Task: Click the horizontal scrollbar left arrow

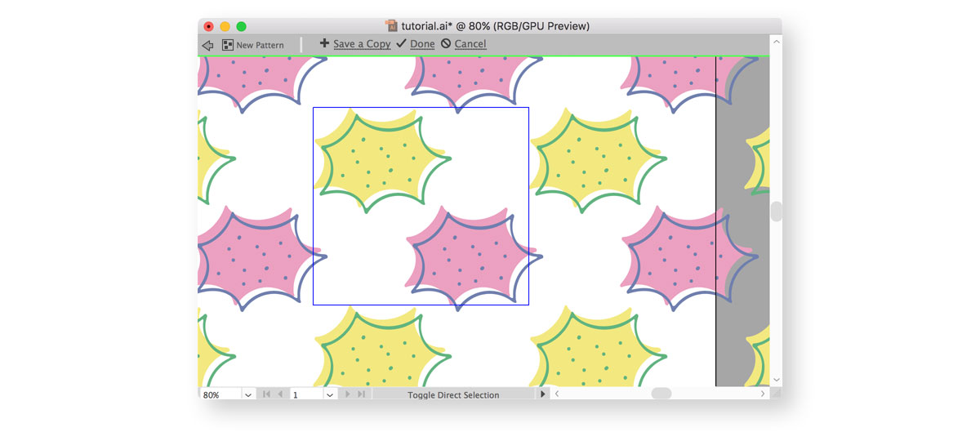Action: point(557,394)
